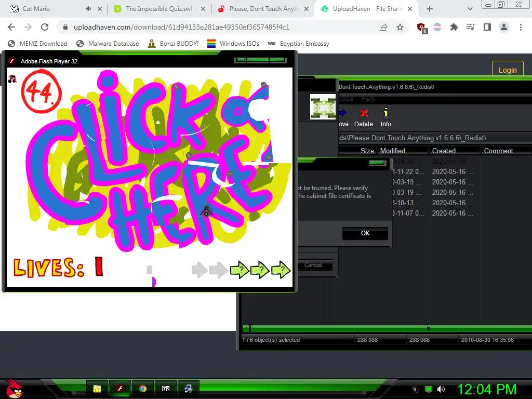Click the Adobe Flash Player title icon
This screenshot has height=399, width=532.
[12, 61]
